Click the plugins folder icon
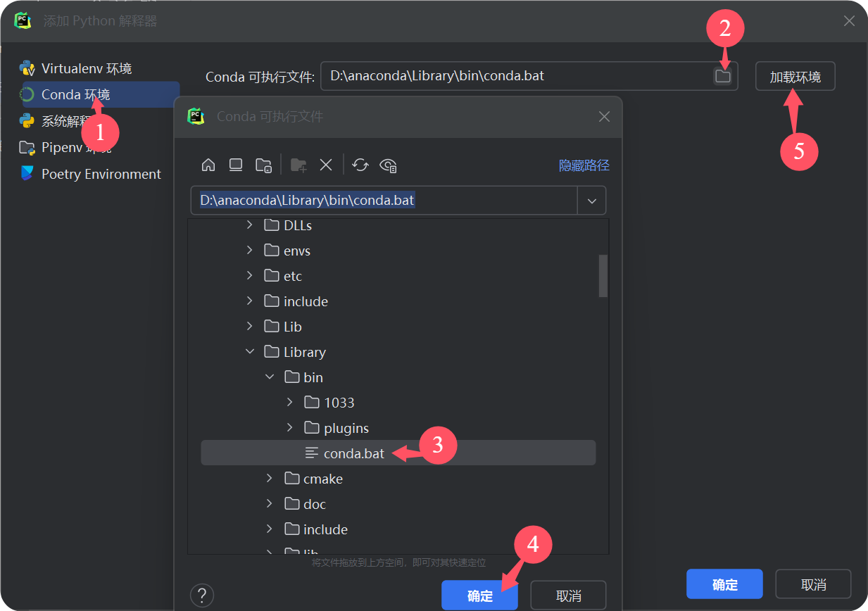 (x=312, y=428)
